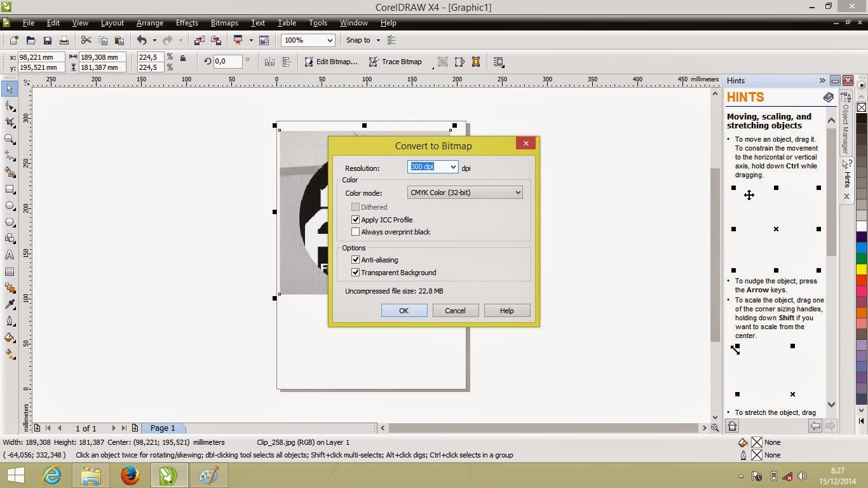Click the New document icon
Screen dimensions: 868x488
tap(14, 40)
